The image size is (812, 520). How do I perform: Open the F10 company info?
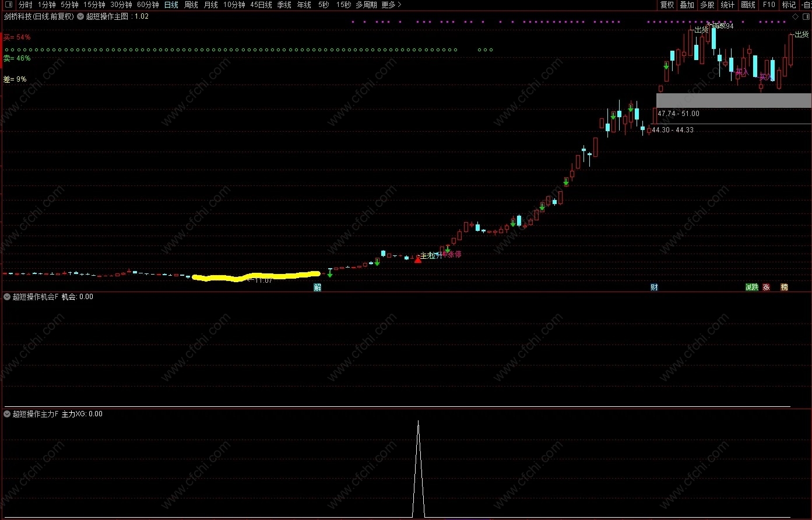[769, 5]
